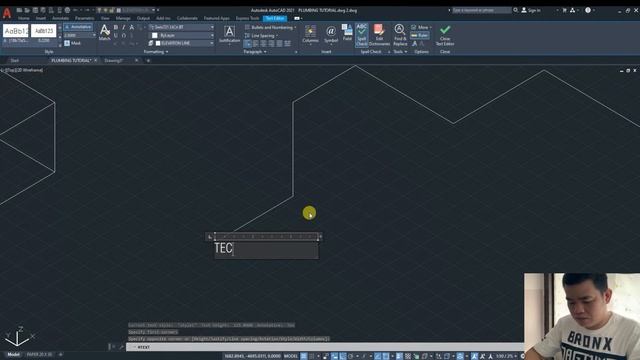Toggle the Ruler option
Viewport: 640px width, 360px height.
tap(420, 36)
